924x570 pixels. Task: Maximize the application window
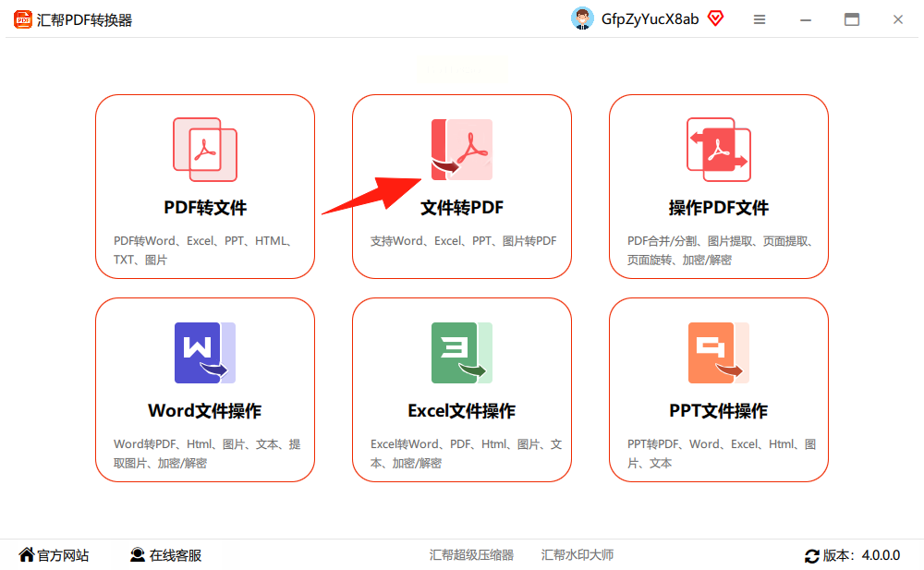[x=852, y=19]
